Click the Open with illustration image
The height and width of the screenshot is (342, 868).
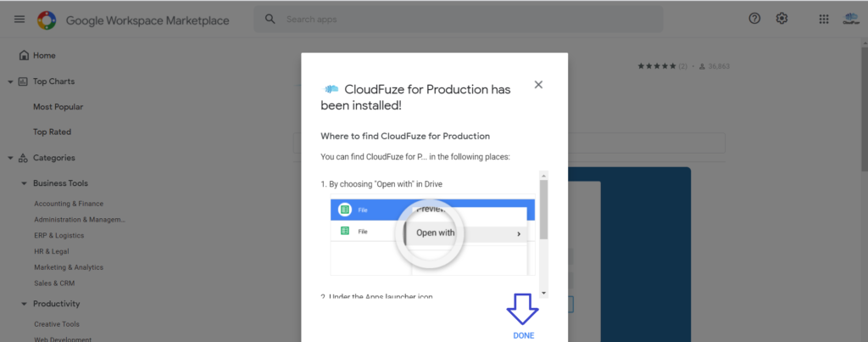pos(433,234)
